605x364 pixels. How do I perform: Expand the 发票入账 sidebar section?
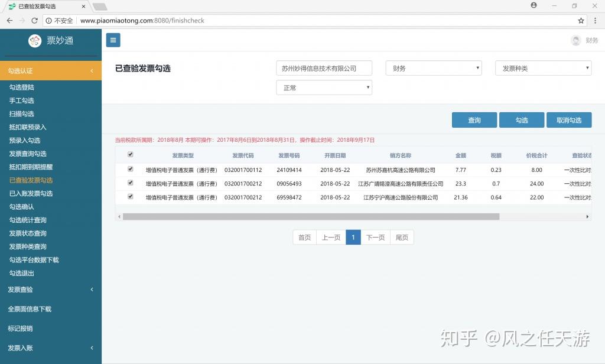[x=51, y=348]
